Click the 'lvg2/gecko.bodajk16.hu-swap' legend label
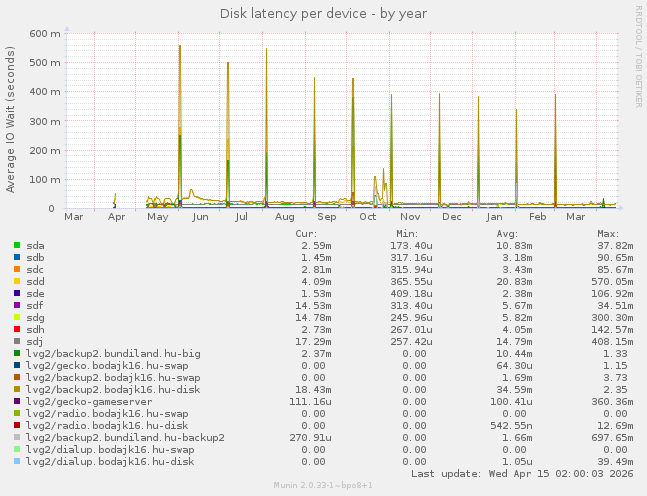The width and height of the screenshot is (647, 496). [x=107, y=366]
